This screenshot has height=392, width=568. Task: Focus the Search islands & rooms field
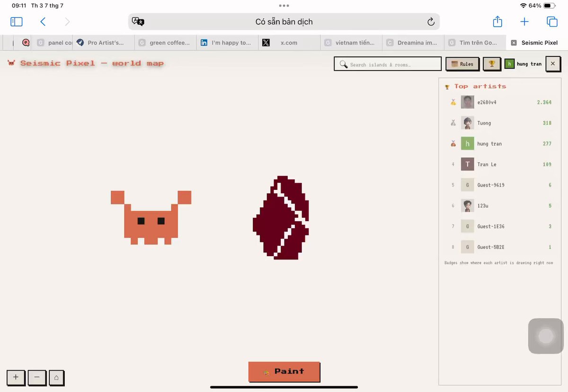click(388, 64)
